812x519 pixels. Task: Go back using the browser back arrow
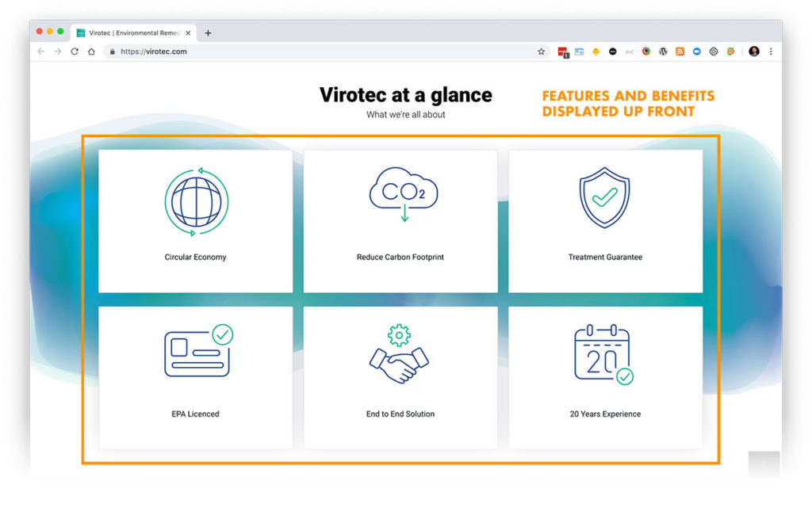pyautogui.click(x=41, y=52)
